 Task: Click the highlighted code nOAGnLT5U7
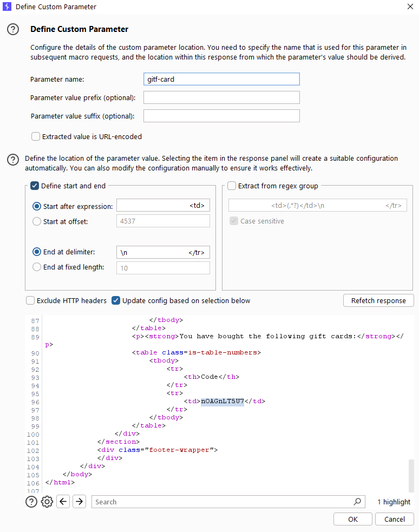[222, 401]
